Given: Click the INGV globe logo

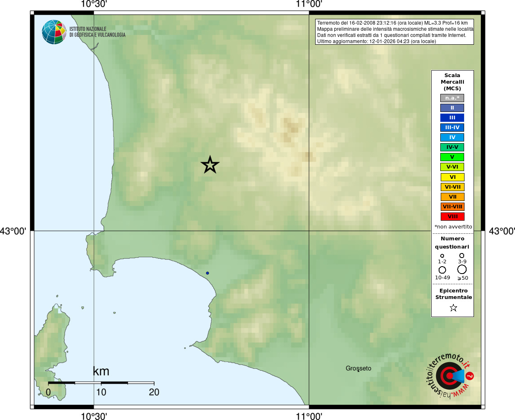Looking at the screenshot, I should click(x=54, y=32).
